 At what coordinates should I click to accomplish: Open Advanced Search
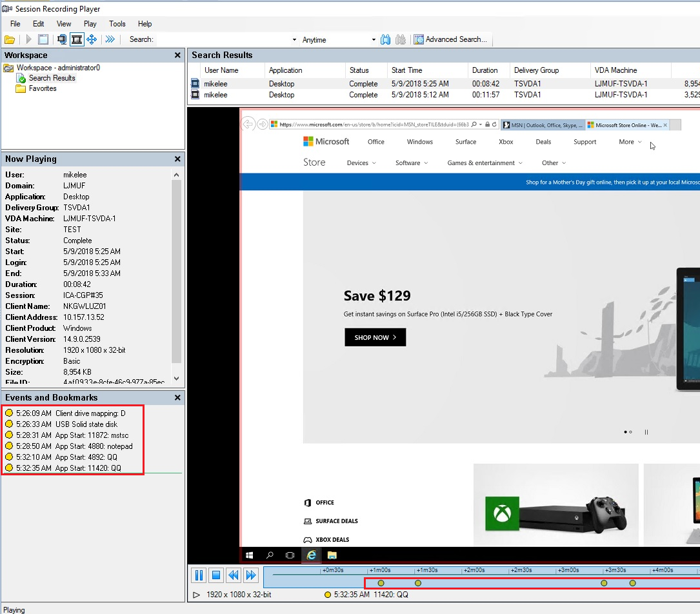(450, 39)
